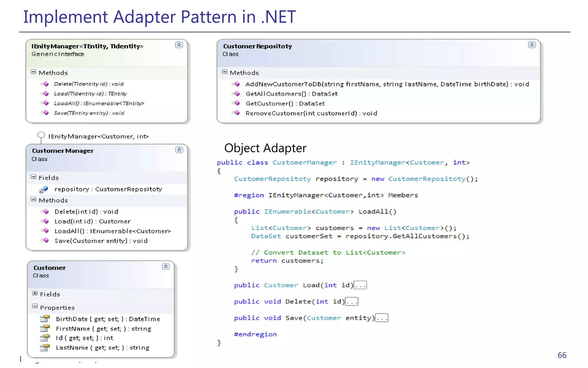Expand Fields section in Customer class
This screenshot has width=588, height=368.
point(35,293)
